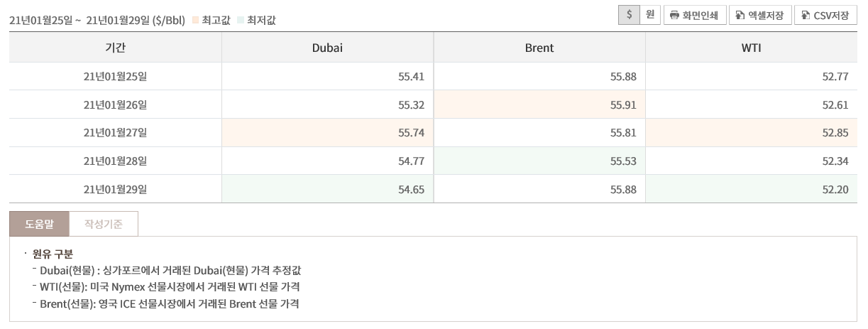Click highlighted WTI min value 52.20
Screen dimensions: 868x329
(x=835, y=190)
